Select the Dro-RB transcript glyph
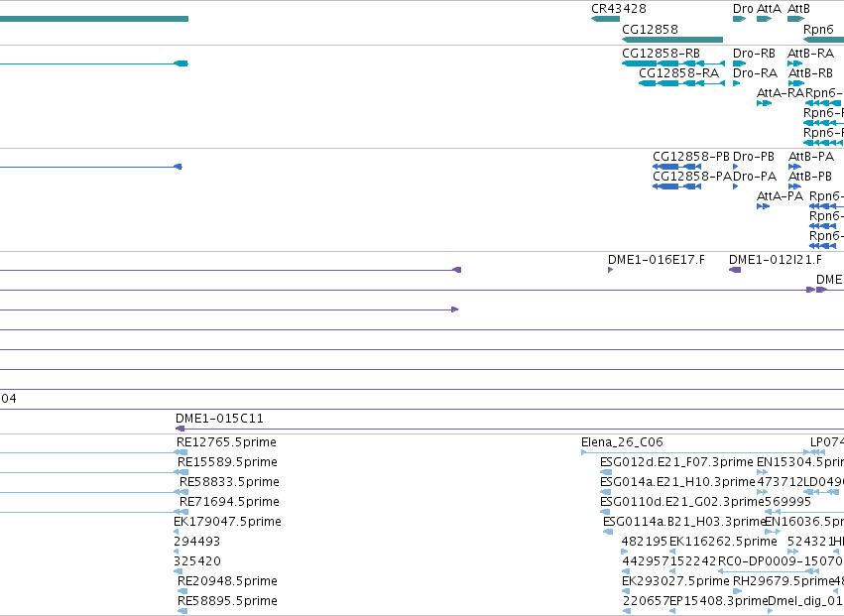Image resolution: width=844 pixels, height=616 pixels. 739,63
